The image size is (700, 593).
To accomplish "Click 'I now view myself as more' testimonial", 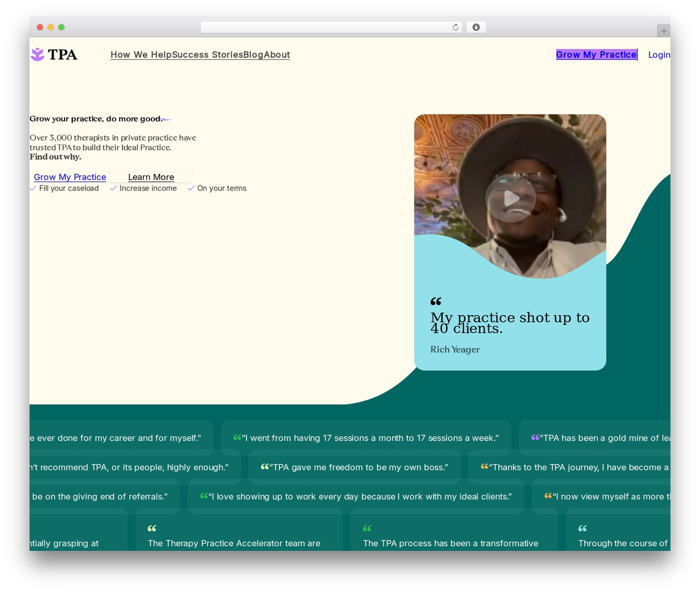I will pyautogui.click(x=601, y=497).
